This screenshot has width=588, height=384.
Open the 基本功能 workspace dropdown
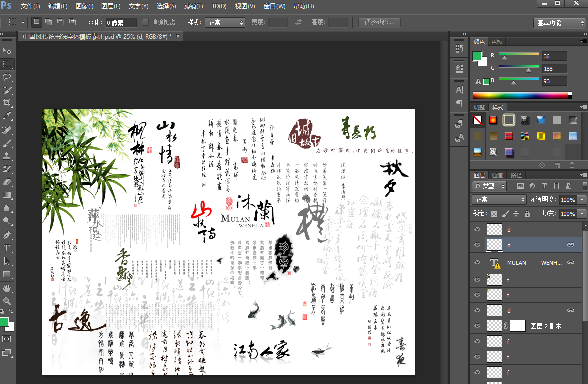point(560,23)
